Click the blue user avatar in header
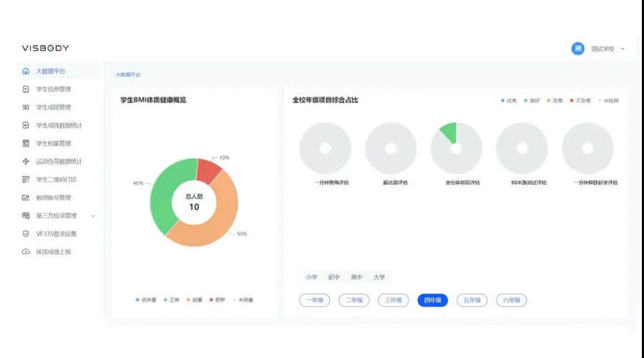 pyautogui.click(x=577, y=49)
